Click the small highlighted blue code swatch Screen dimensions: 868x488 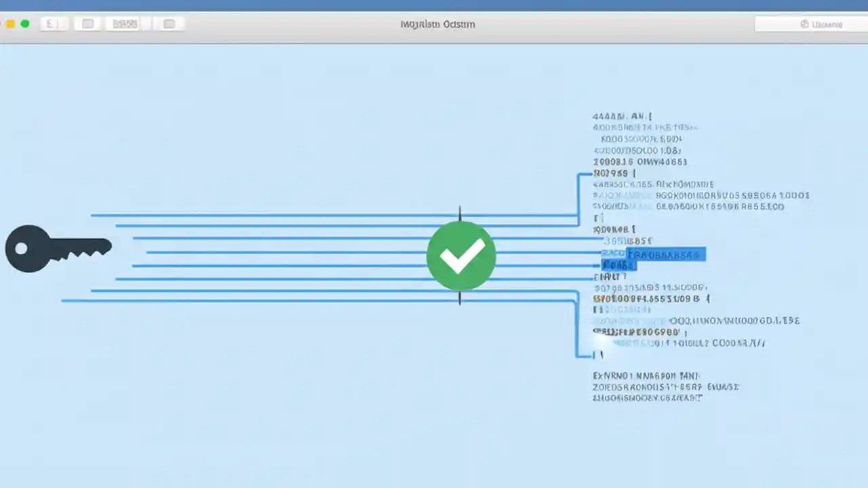[619, 266]
